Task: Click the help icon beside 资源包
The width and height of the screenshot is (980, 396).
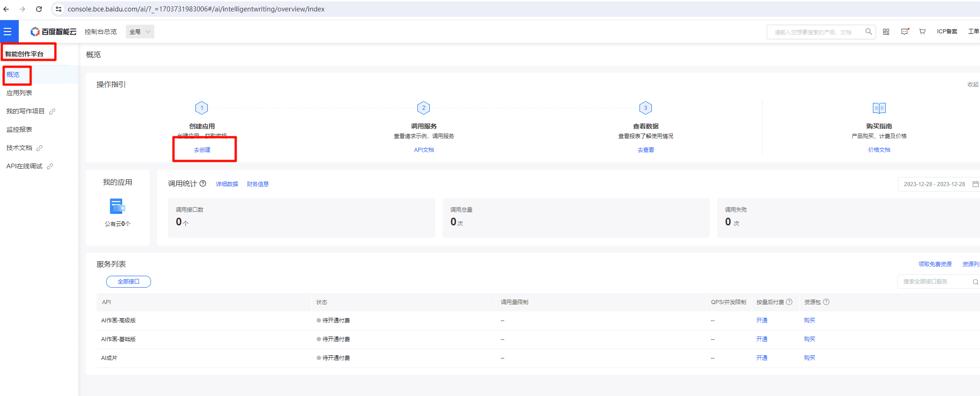Action: coord(826,302)
